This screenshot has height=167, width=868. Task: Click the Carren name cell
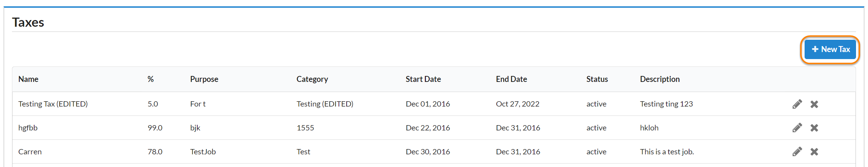(30, 152)
